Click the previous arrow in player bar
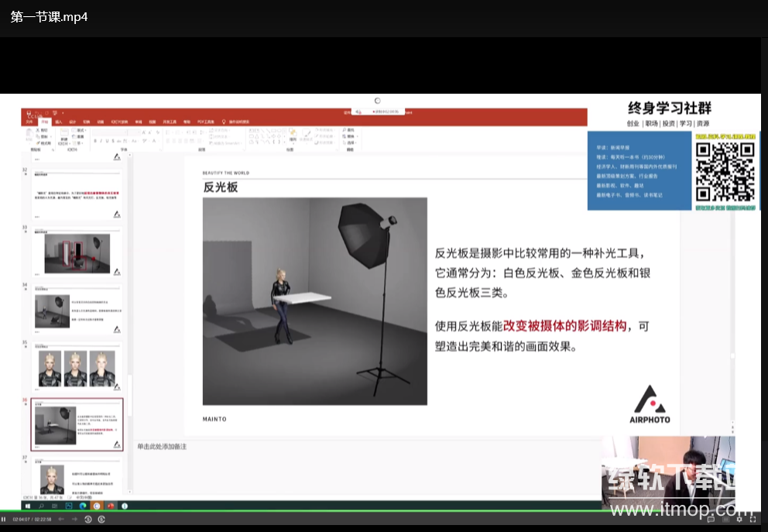 pyautogui.click(x=61, y=519)
